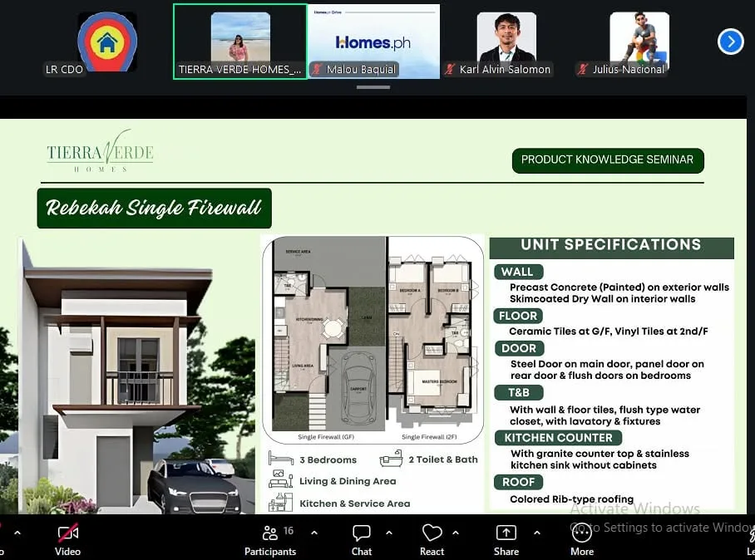Click the WALL specification label

click(518, 272)
